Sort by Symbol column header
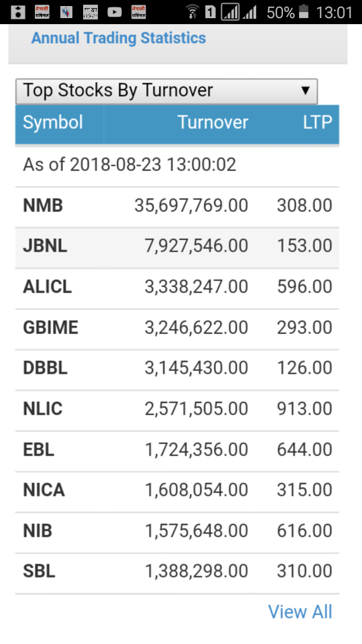362x644 pixels. 53,123
